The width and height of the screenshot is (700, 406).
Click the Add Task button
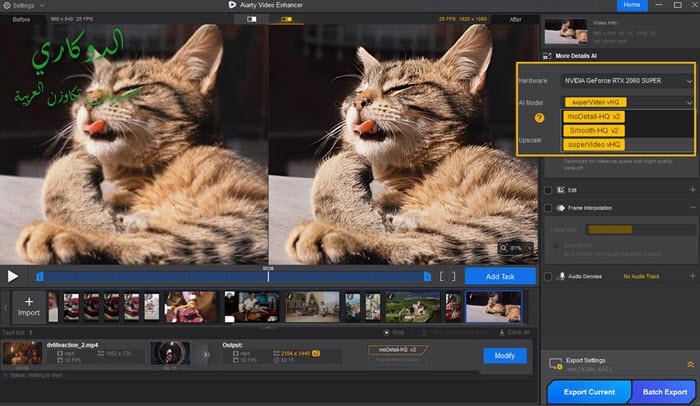pyautogui.click(x=499, y=276)
